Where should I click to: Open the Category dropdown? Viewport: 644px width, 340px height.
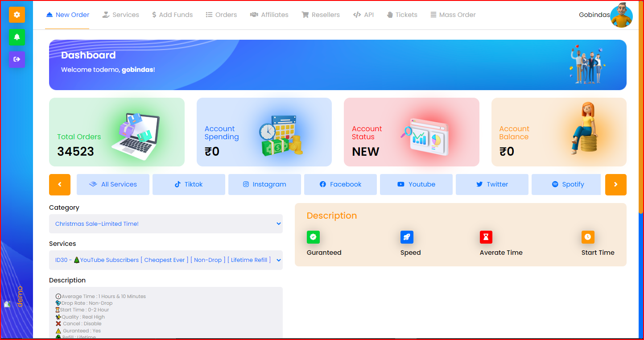[x=165, y=224]
